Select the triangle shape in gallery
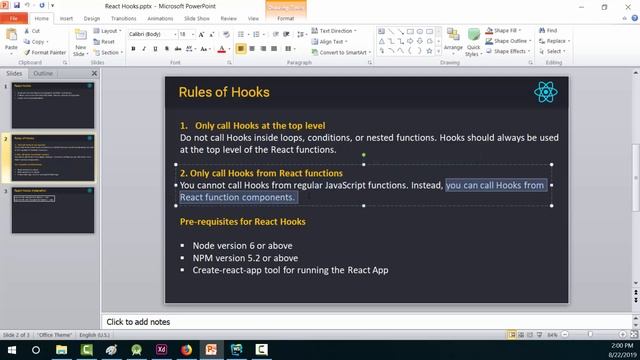Screen dimensions: 640x360 pyautogui.click(x=381, y=41)
